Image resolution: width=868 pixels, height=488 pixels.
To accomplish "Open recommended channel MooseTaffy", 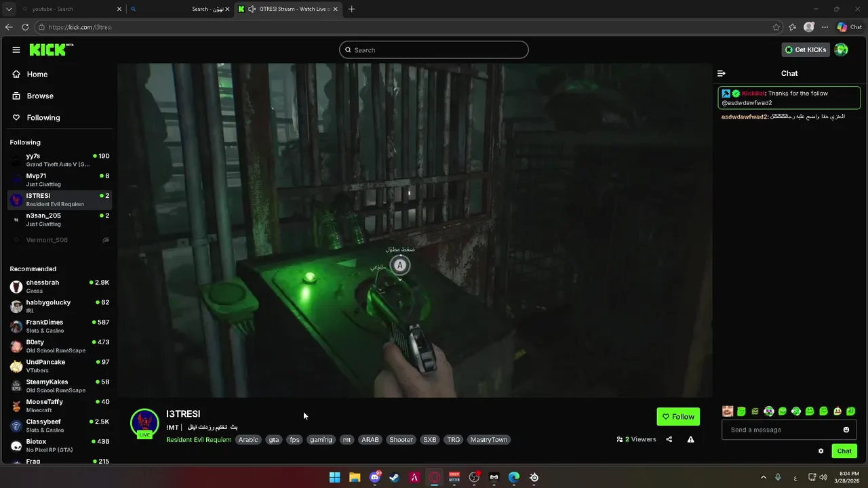I will 60,405.
